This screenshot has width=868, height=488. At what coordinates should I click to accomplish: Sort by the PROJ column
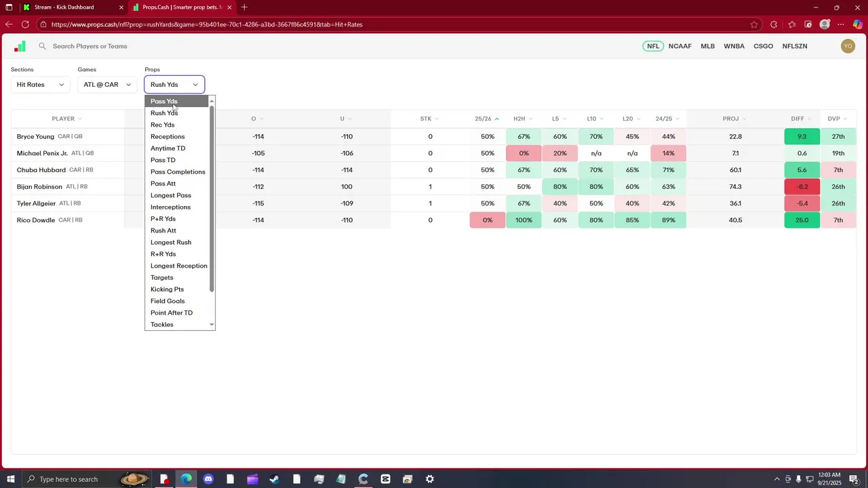[x=735, y=119]
